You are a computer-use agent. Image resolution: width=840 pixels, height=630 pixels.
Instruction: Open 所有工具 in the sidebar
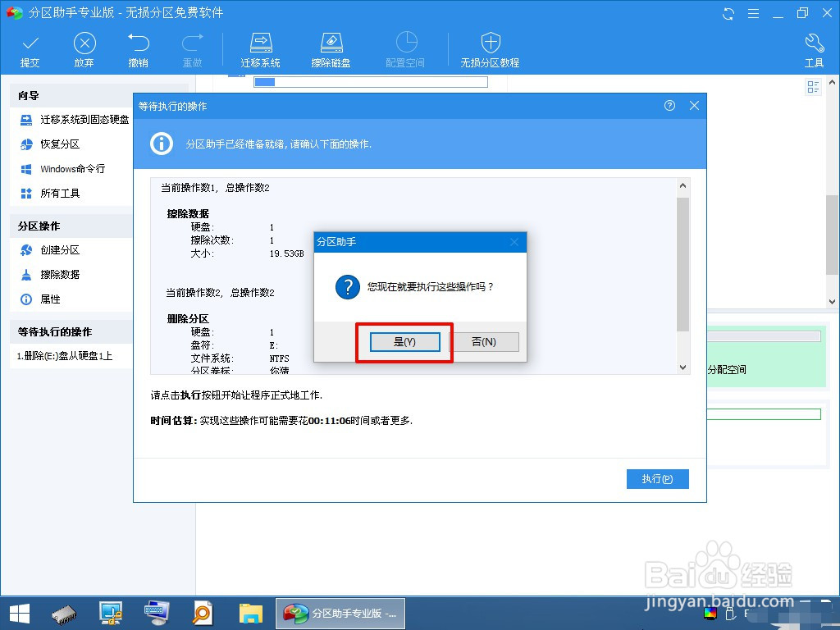pyautogui.click(x=50, y=194)
